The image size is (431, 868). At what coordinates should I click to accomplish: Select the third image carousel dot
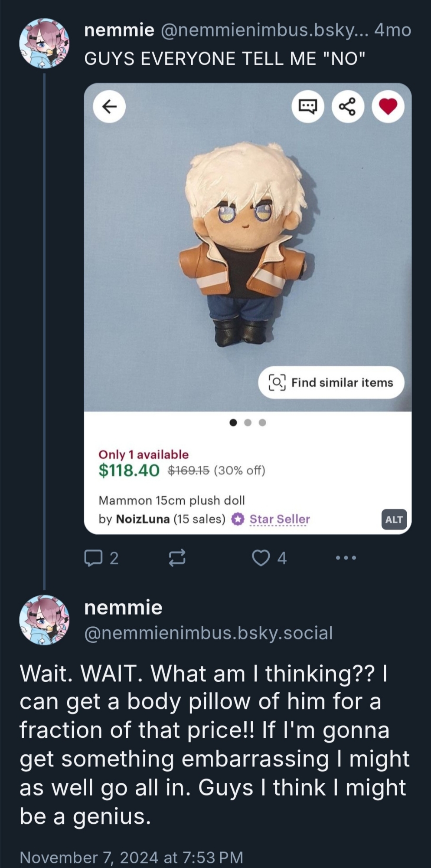coord(262,422)
